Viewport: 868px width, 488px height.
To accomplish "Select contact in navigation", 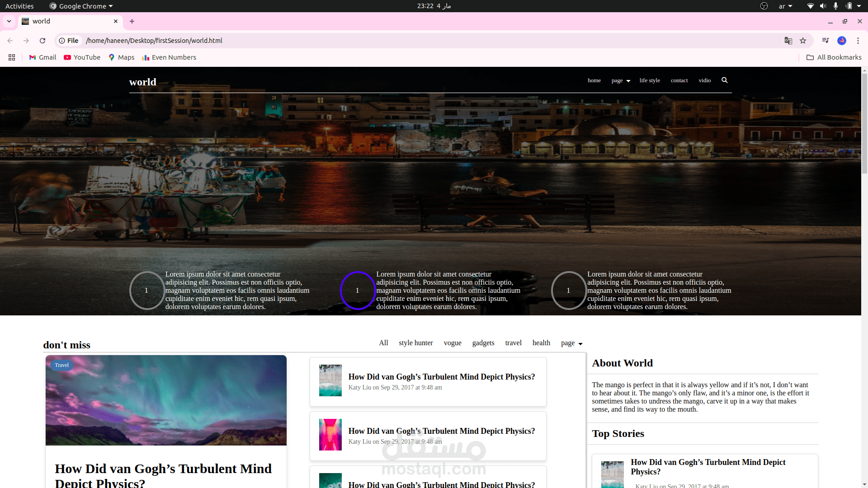I will [x=679, y=80].
